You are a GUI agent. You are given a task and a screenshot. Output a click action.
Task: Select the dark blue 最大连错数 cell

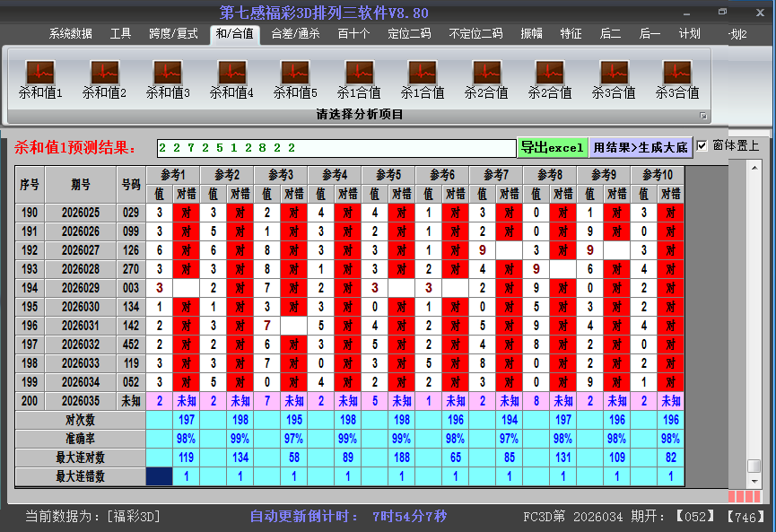pos(159,477)
